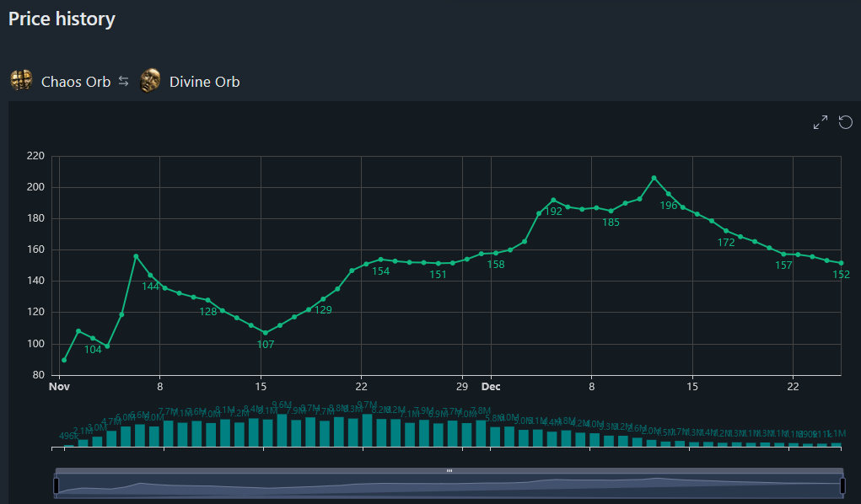
Task: Select data point labeled 107
Action: click(266, 333)
